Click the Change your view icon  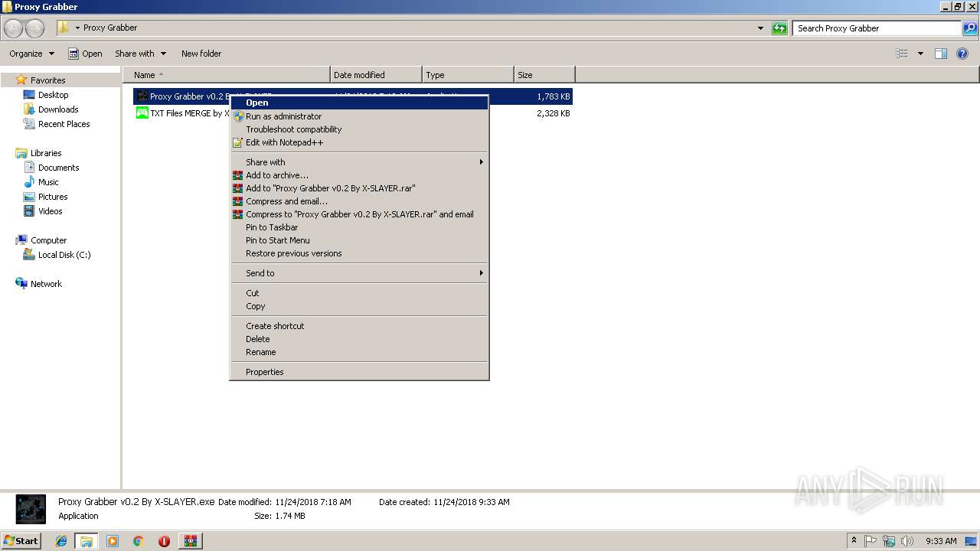coord(902,54)
